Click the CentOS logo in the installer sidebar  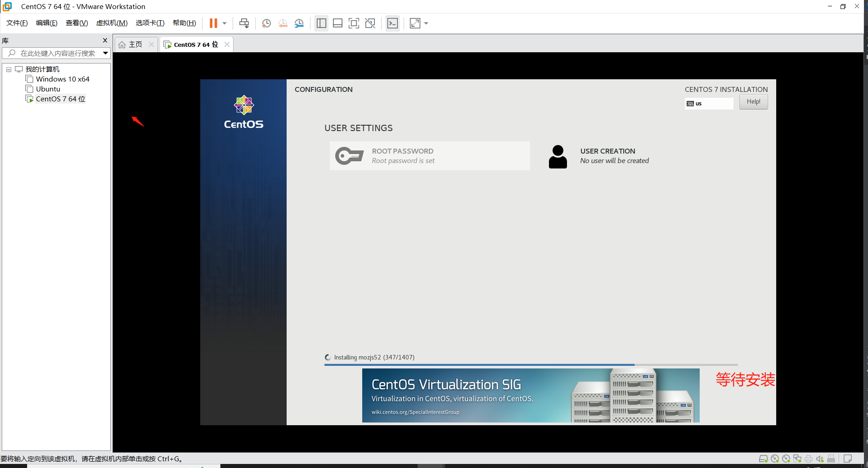(244, 112)
